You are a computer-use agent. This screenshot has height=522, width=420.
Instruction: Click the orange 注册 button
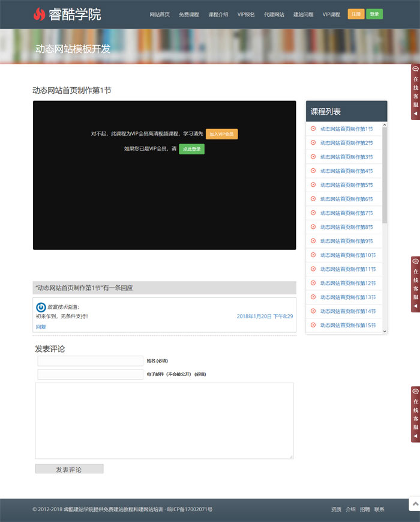point(356,14)
